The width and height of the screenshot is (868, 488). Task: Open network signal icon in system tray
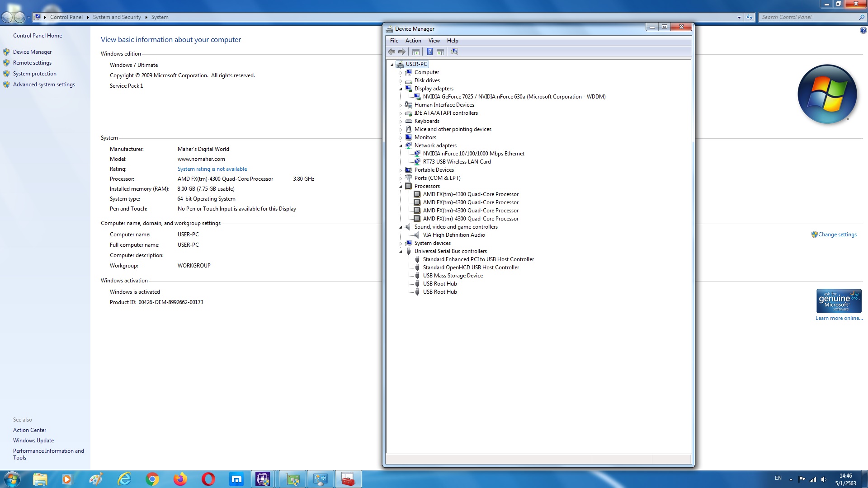[x=813, y=479]
